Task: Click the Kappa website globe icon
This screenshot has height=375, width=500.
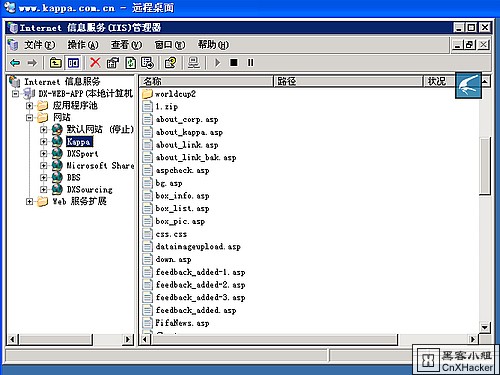Action: (x=57, y=141)
